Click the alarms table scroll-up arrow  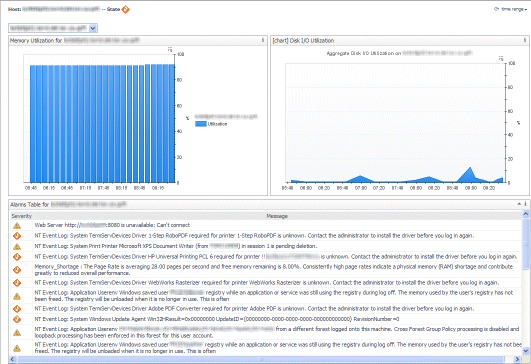(526, 214)
